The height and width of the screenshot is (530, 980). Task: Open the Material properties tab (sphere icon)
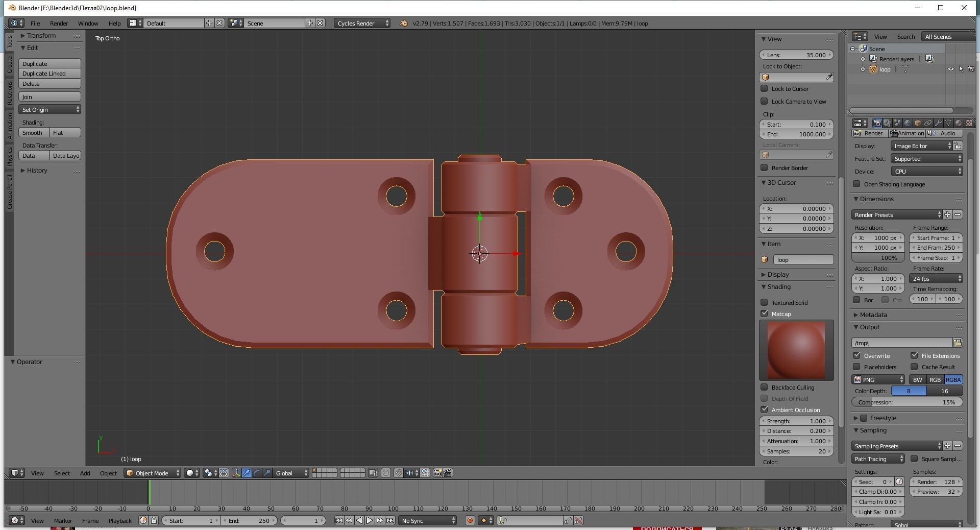959,123
